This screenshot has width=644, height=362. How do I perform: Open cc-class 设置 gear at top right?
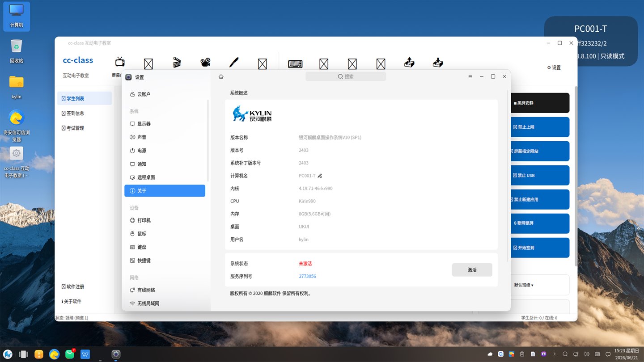point(554,67)
